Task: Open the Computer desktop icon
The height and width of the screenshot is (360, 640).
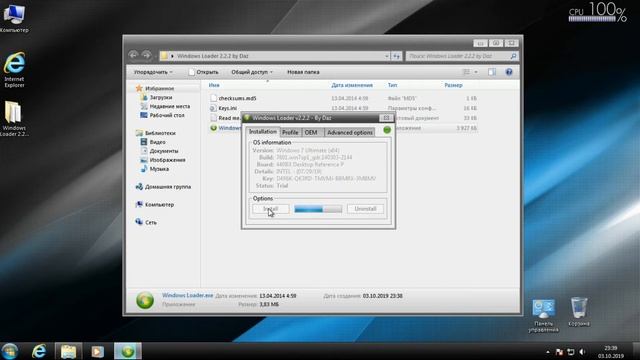Action: [x=14, y=18]
